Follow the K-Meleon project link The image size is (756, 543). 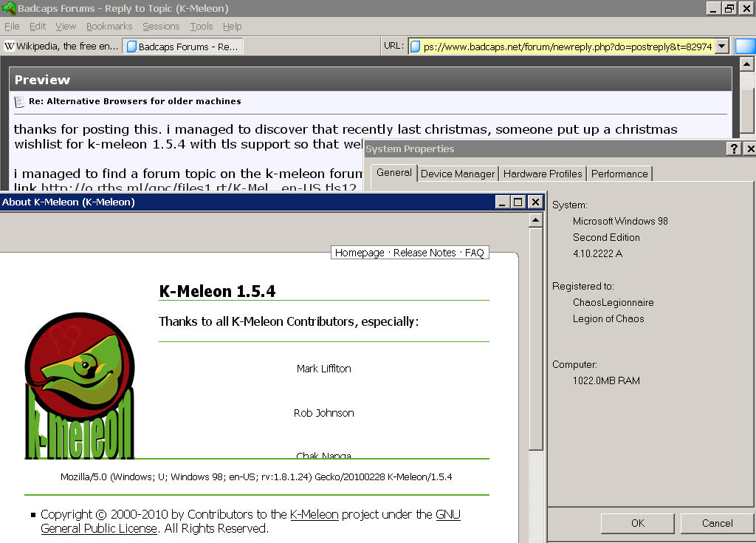point(315,514)
